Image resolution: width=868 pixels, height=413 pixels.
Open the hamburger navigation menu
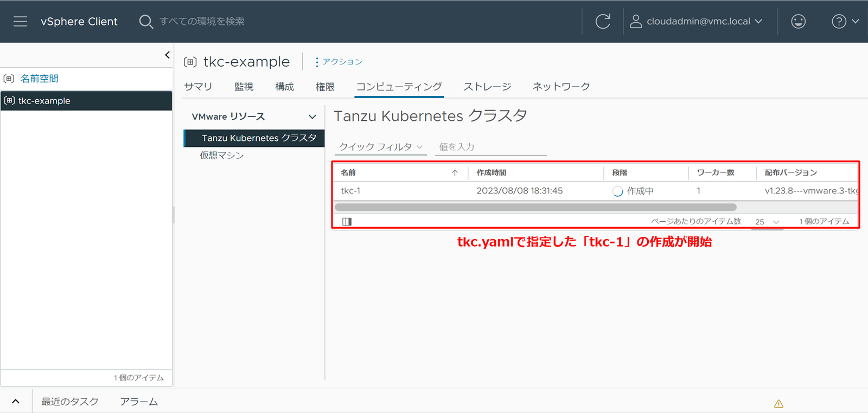[20, 21]
